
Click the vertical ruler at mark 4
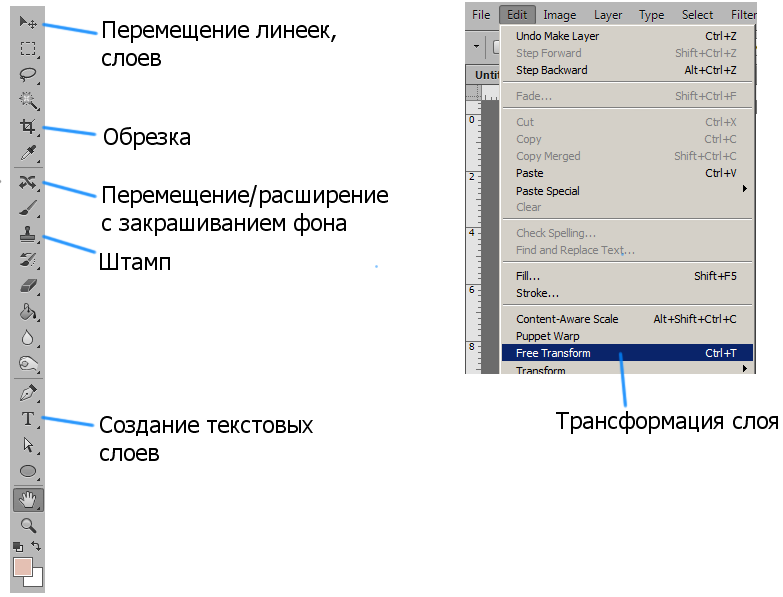click(472, 233)
